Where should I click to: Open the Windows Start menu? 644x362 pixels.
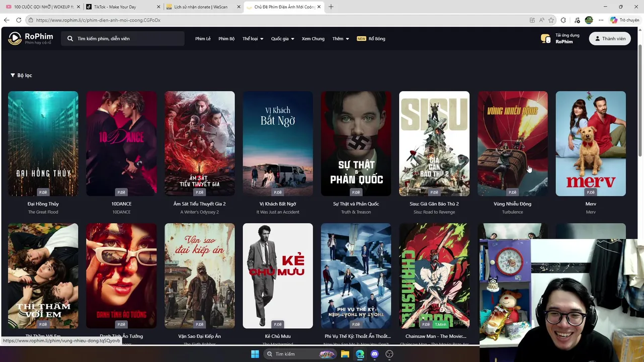point(255,354)
